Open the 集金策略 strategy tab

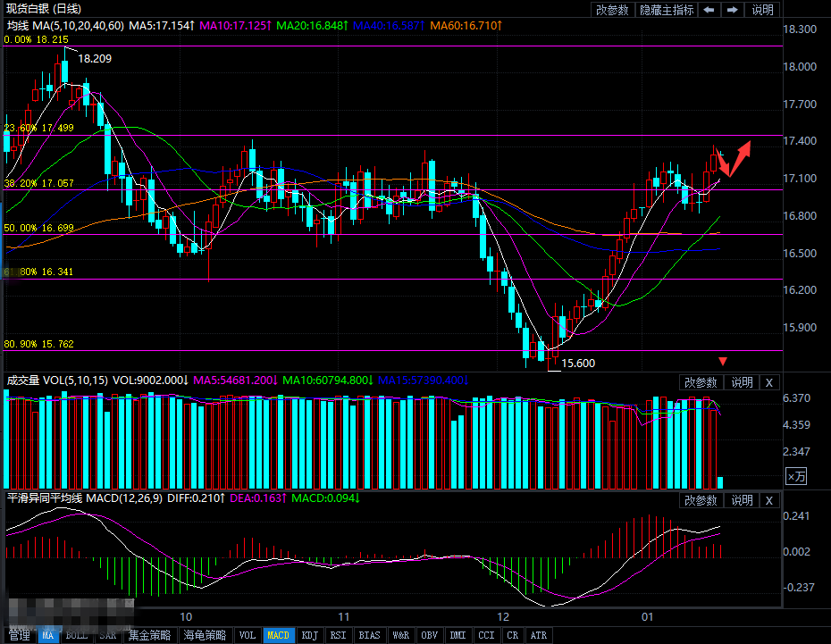pos(151,636)
